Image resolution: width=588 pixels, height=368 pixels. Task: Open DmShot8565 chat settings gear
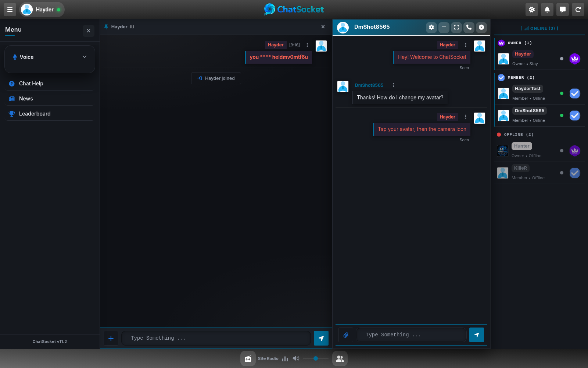tap(431, 27)
